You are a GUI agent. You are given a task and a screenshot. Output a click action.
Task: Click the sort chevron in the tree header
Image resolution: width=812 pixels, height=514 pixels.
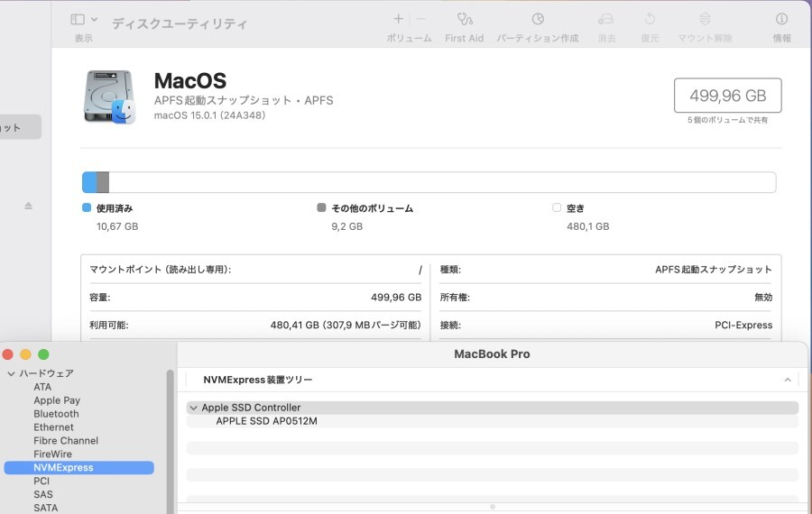788,380
